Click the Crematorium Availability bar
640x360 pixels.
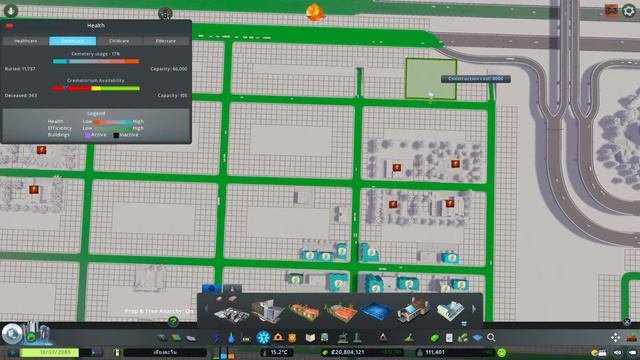(96, 88)
